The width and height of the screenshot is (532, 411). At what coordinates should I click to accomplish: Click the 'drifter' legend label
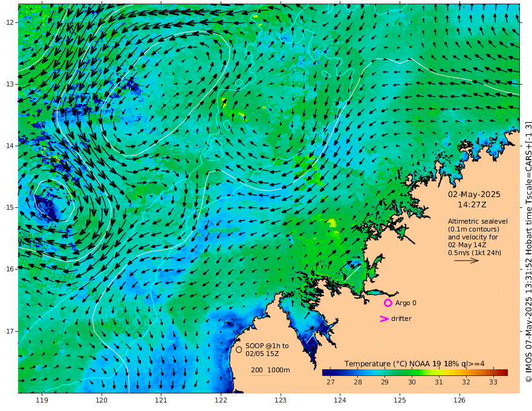coord(401,319)
